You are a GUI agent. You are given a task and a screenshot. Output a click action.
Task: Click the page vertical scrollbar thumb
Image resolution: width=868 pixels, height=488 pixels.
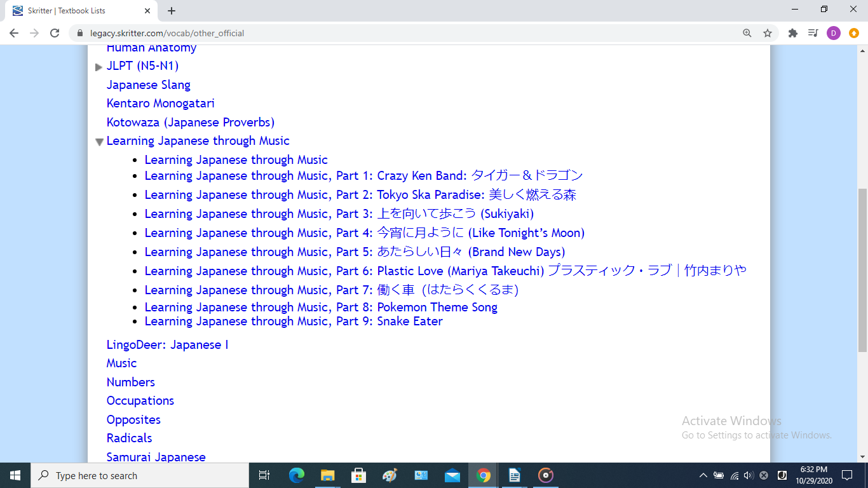(862, 270)
